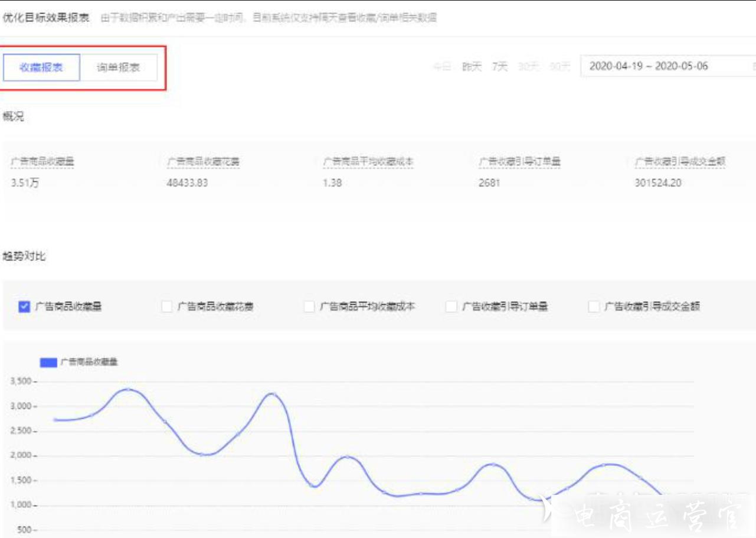Select the 48433.83 value
Screen dimensions: 756x538
coord(188,183)
